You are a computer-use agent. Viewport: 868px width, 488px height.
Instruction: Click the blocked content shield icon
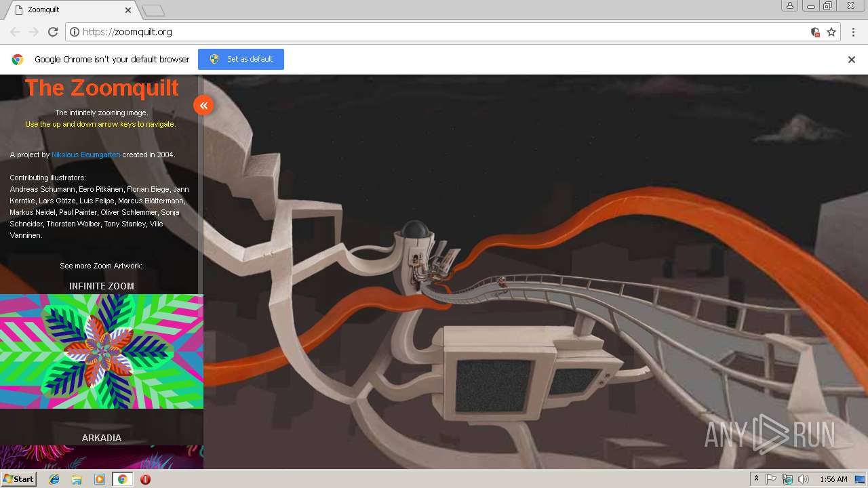815,32
